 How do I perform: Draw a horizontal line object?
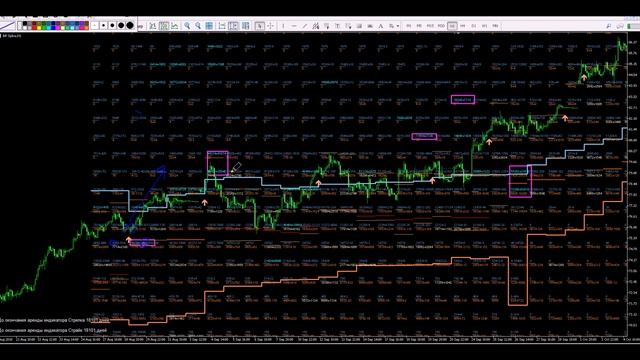[x=294, y=26]
